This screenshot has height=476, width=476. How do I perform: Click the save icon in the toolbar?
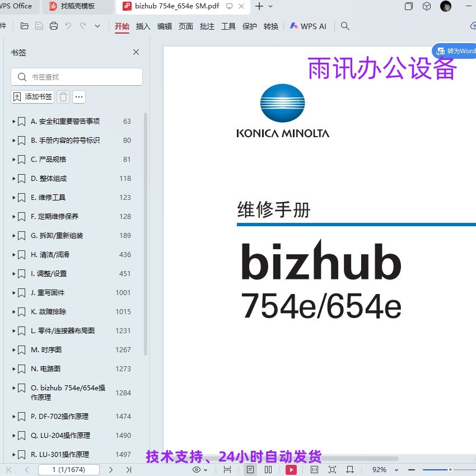coord(39,26)
